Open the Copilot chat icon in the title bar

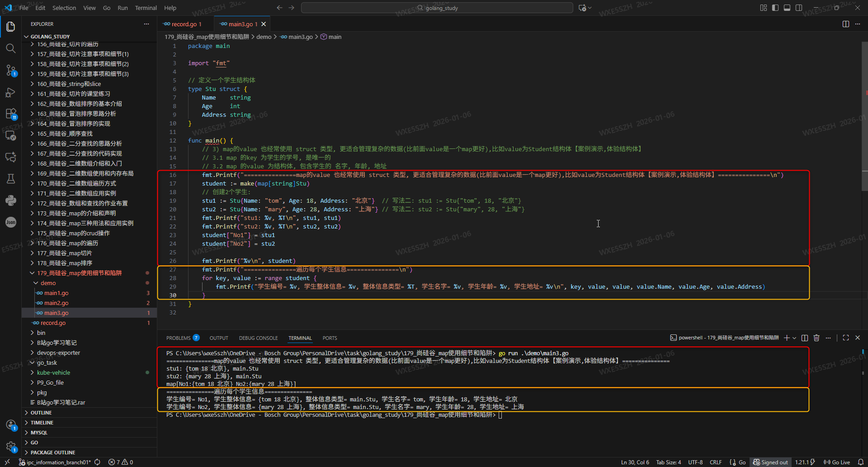(x=582, y=8)
